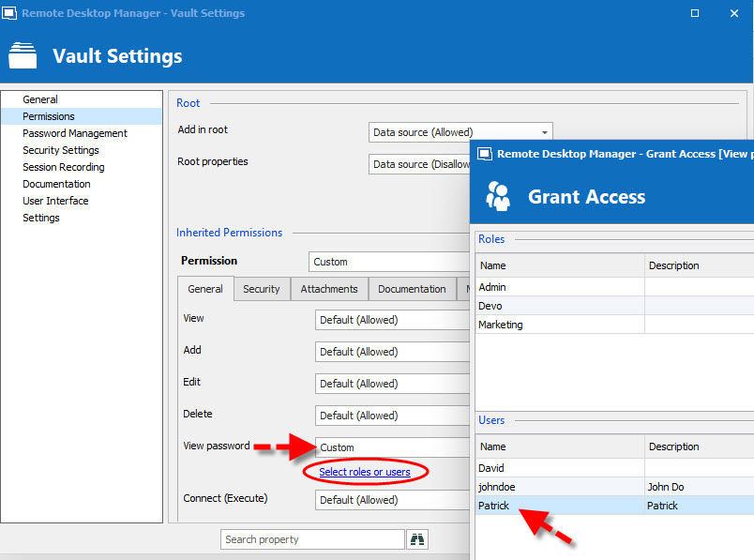Click the Grant Access users icon
This screenshot has width=754, height=560.
pos(498,196)
